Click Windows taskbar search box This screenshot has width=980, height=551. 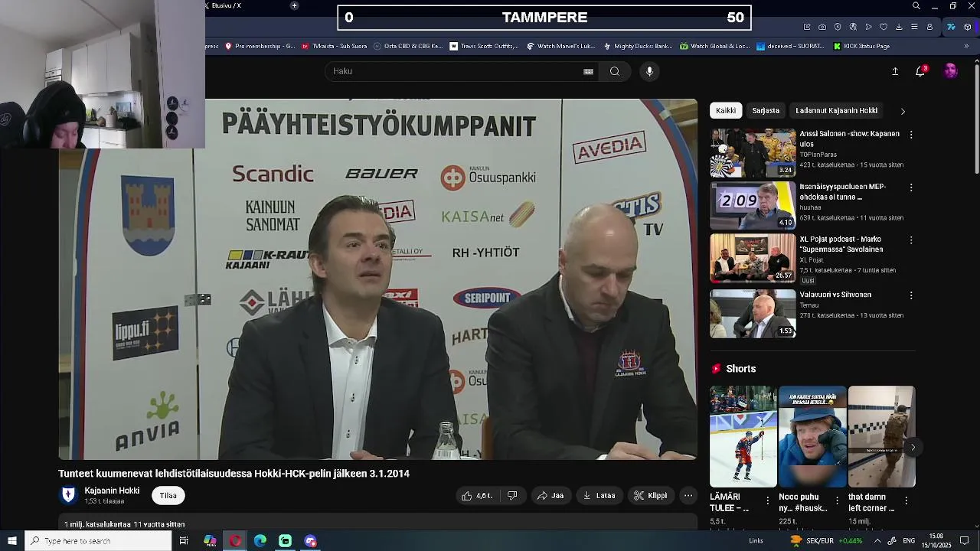98,541
